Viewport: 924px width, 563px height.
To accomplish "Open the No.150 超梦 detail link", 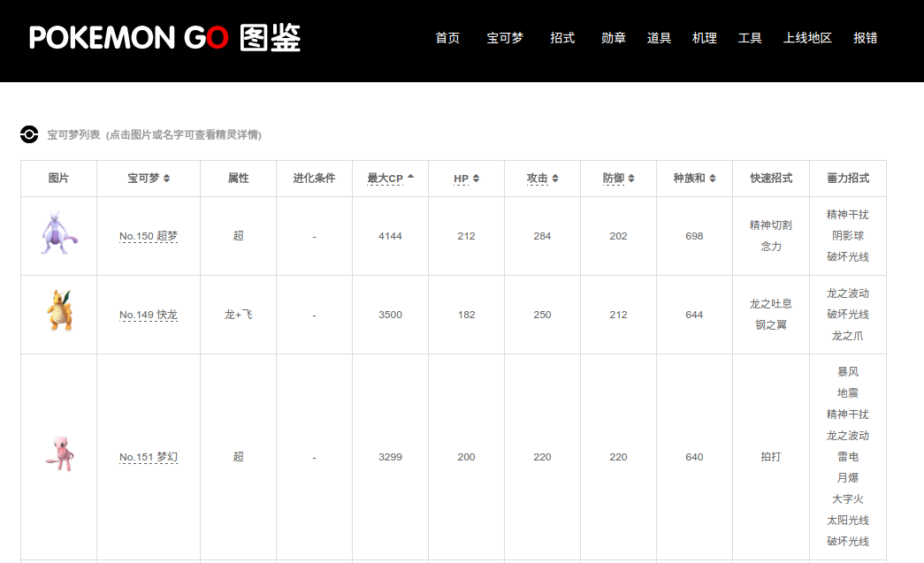I will [148, 236].
